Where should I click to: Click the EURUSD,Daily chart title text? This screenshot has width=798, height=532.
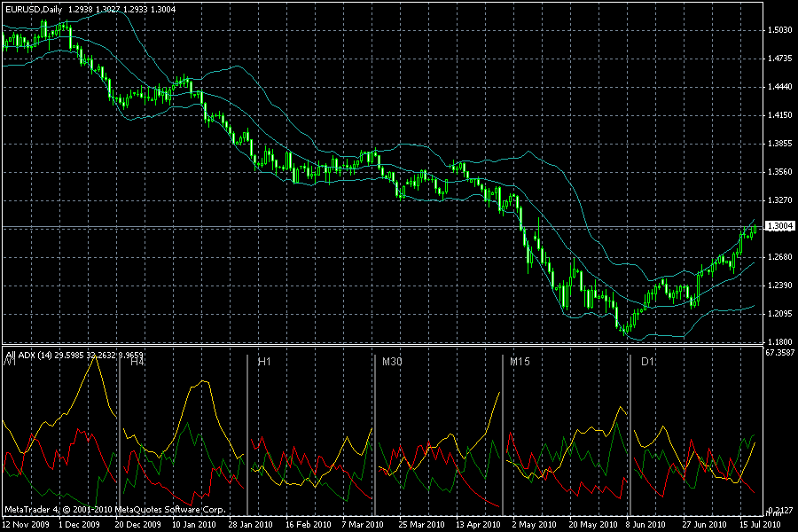[34, 9]
